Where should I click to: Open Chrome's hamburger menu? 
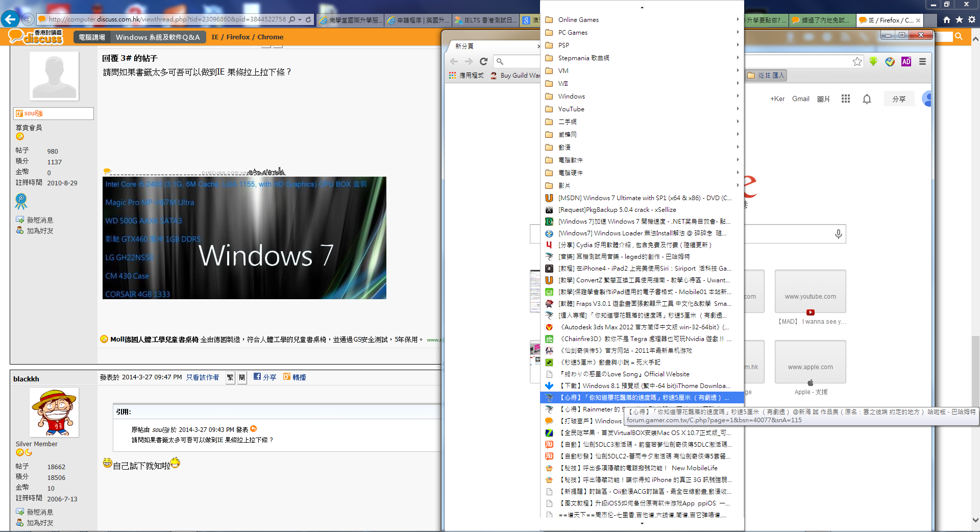pyautogui.click(x=922, y=62)
